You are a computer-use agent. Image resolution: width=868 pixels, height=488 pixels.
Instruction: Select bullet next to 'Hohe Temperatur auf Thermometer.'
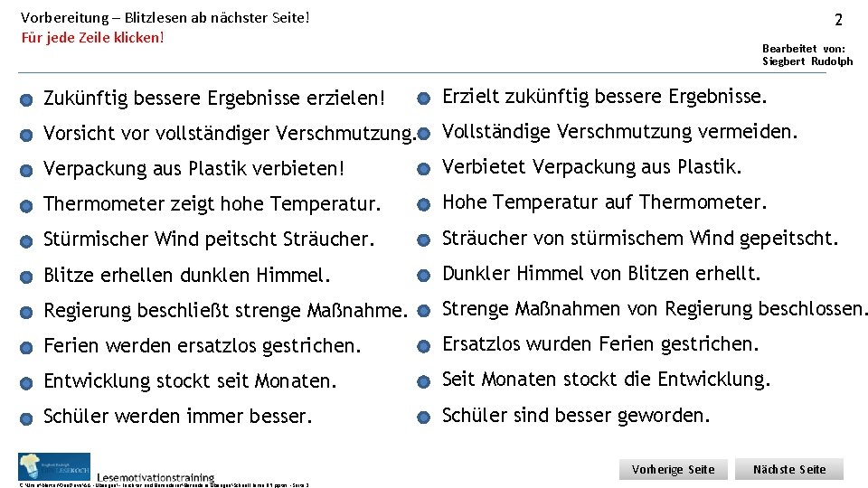pyautogui.click(x=423, y=204)
